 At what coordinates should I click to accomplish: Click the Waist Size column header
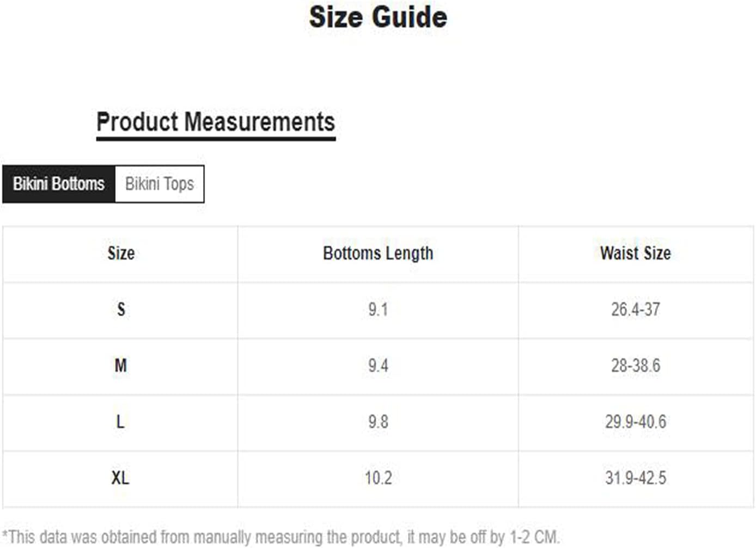(636, 254)
